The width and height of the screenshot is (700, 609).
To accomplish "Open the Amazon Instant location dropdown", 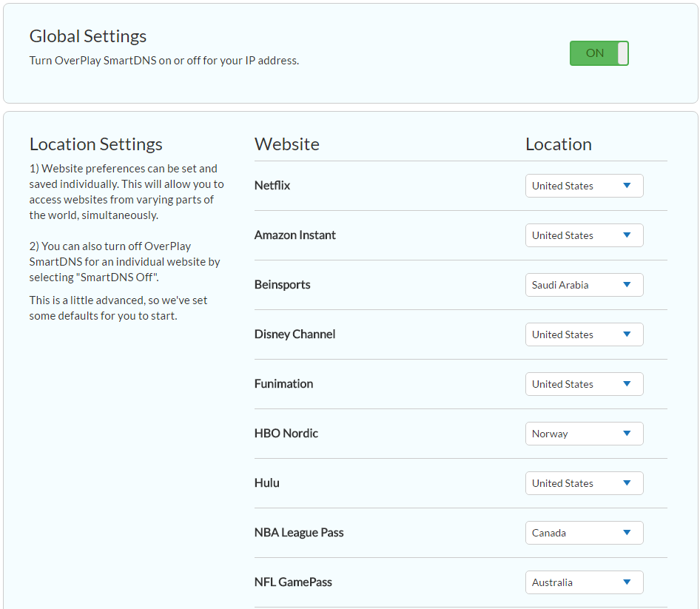I will coord(584,235).
